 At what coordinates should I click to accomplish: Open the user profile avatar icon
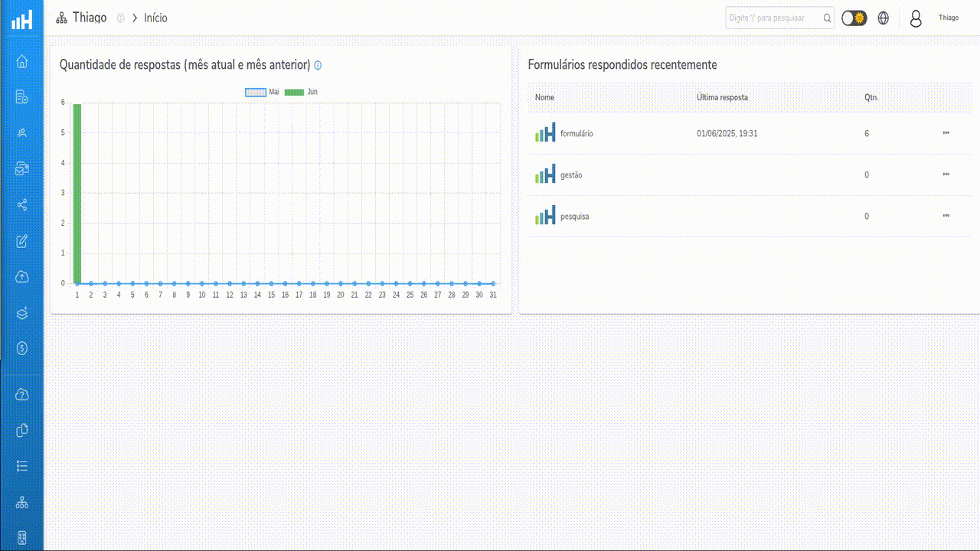click(916, 18)
